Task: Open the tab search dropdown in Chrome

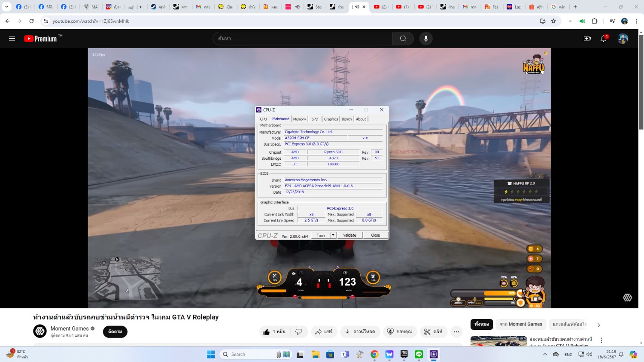Action: [x=7, y=7]
